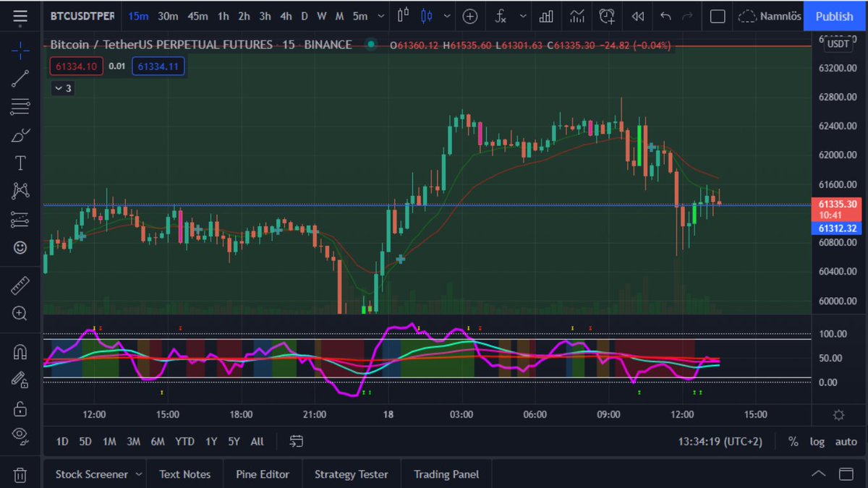Viewport: 868px width, 488px height.
Task: Switch to the 45m timeframe
Action: tap(197, 16)
